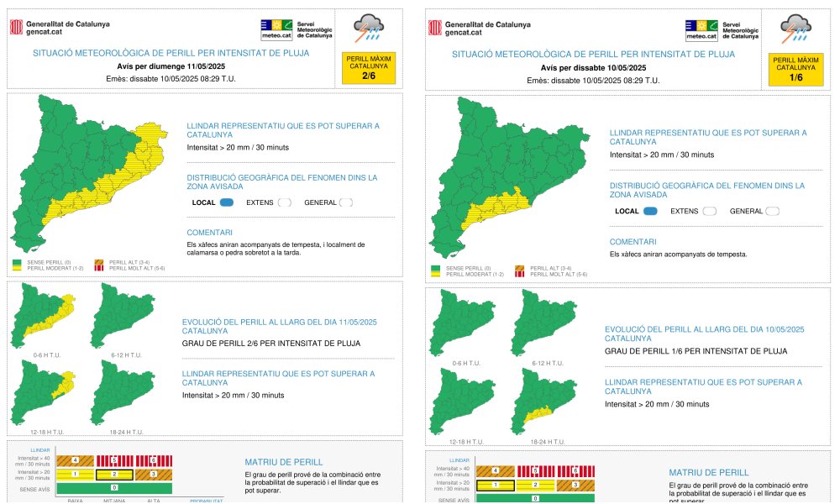Select the LOCAL indicator in the 11/05 report
Image resolution: width=840 pixels, height=504 pixels.
click(x=227, y=202)
